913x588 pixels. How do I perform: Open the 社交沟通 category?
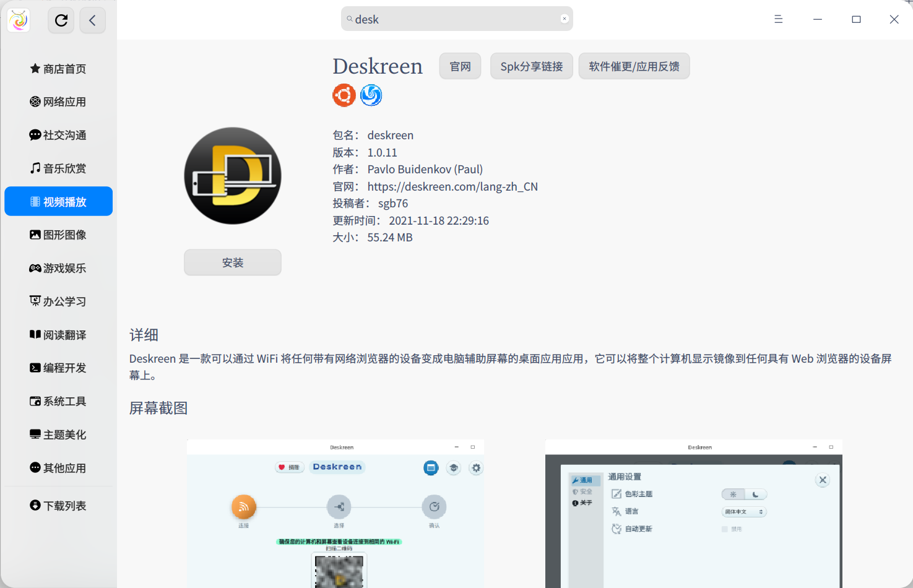[59, 135]
